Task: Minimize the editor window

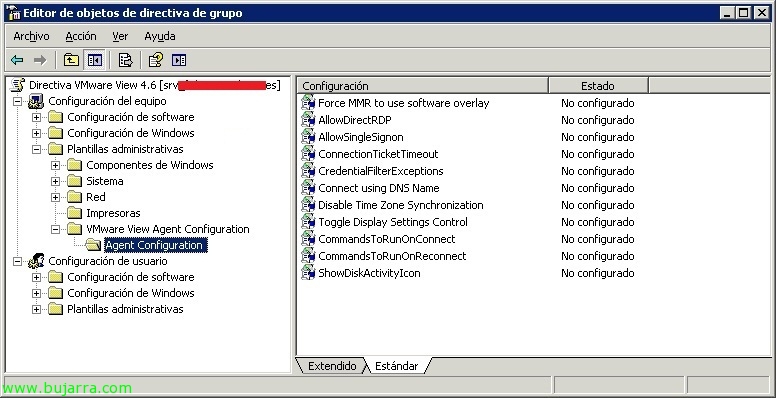Action: point(727,13)
